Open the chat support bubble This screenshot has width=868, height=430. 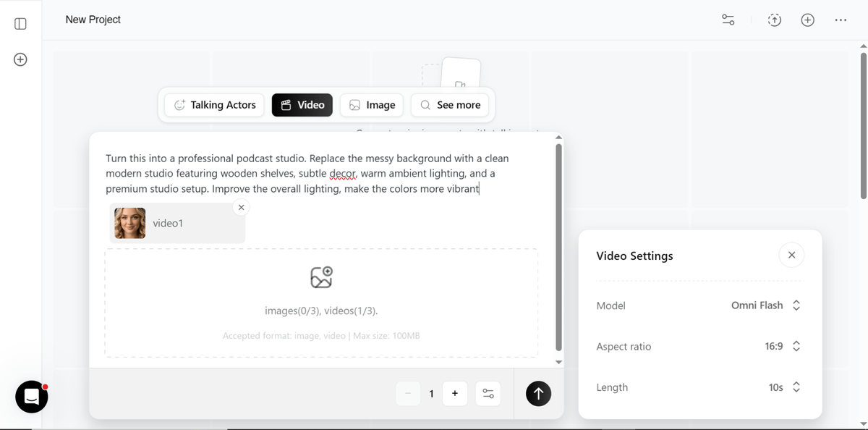(32, 397)
